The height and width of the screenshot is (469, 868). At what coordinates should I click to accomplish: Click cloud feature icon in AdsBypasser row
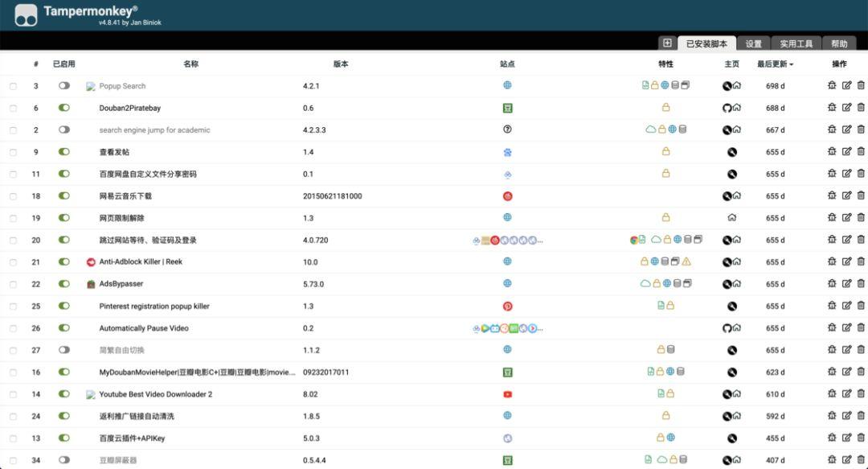tap(645, 283)
